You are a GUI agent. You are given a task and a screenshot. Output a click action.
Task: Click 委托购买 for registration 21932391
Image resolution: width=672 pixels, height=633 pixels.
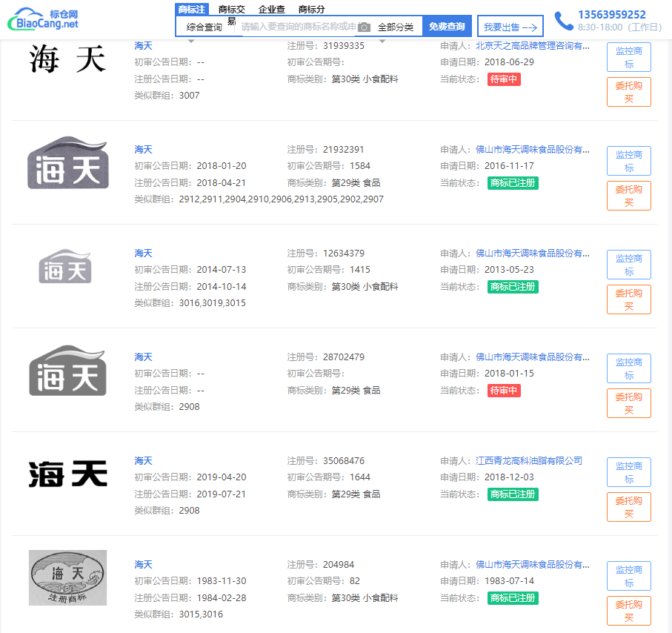click(629, 196)
